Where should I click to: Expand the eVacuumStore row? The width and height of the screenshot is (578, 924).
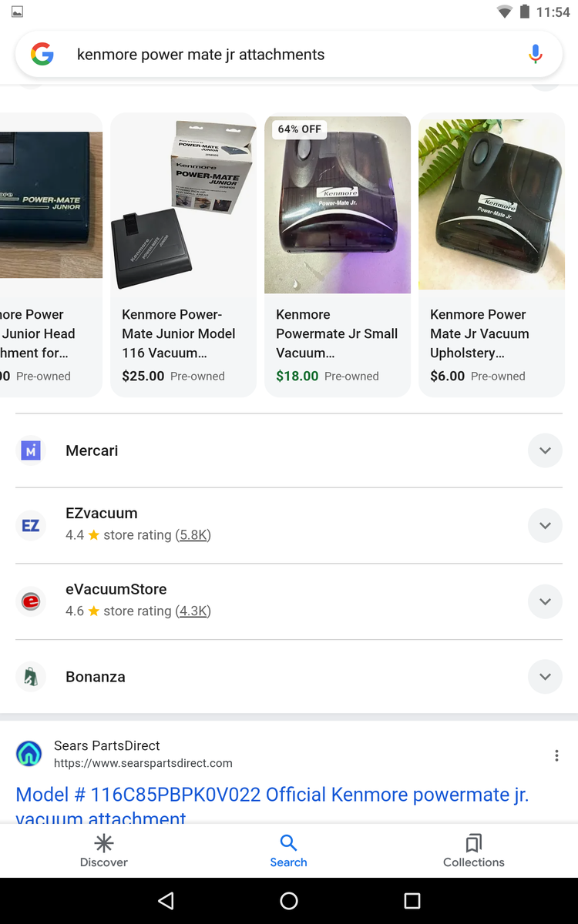(x=545, y=601)
